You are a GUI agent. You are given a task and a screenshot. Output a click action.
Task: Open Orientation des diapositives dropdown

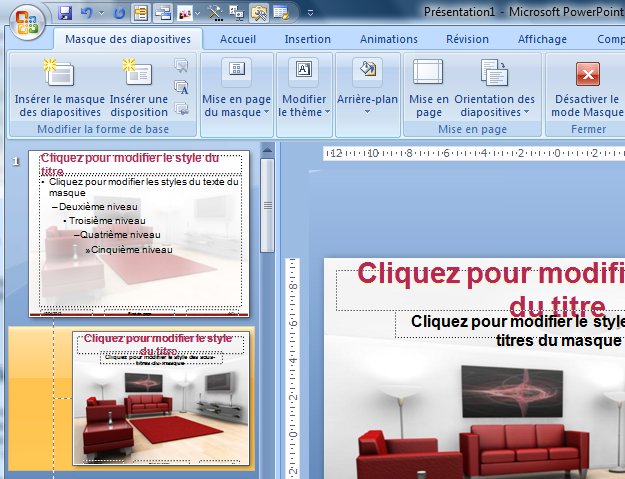(x=494, y=89)
